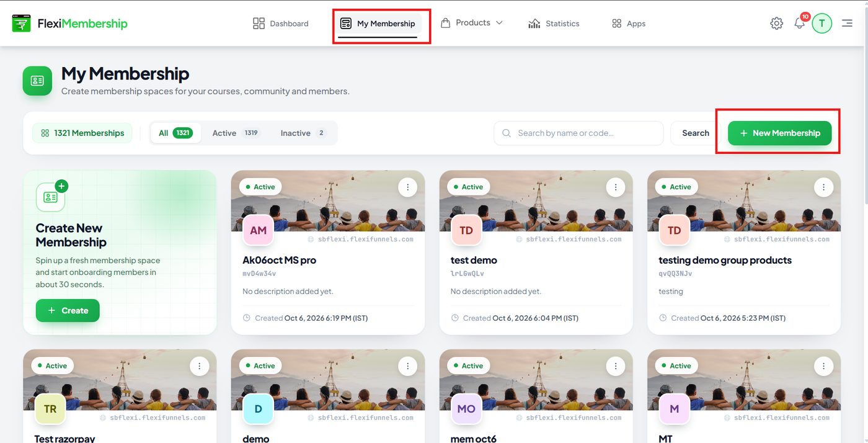This screenshot has width=868, height=443.
Task: Open options menu on Test razorpay card
Action: 199,366
